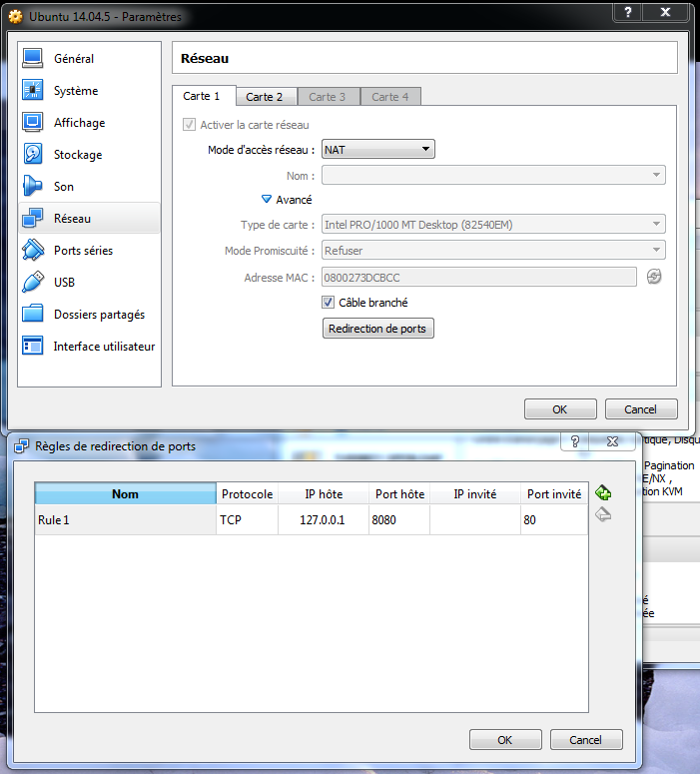Click the help question mark in Paramètres
This screenshot has width=700, height=774.
[x=627, y=12]
